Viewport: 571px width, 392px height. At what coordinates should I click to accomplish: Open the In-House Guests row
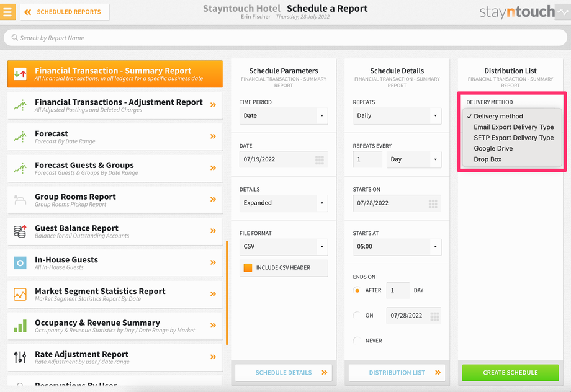click(x=115, y=263)
